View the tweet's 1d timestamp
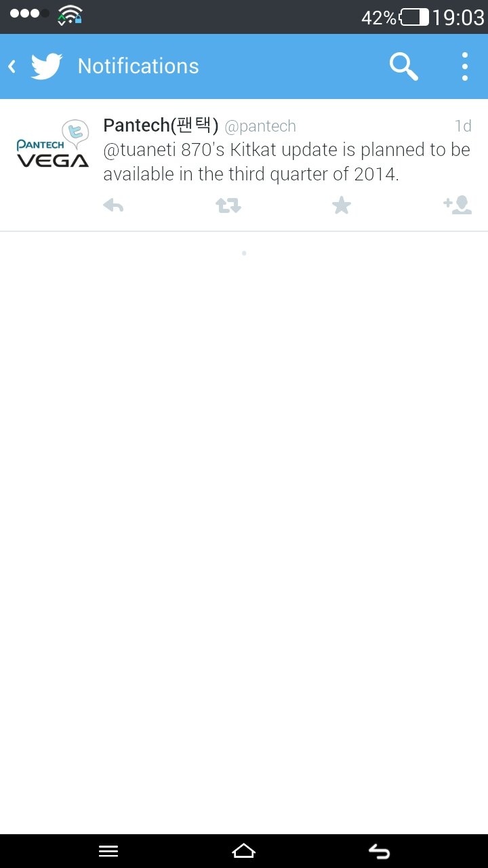488x868 pixels. click(x=463, y=126)
